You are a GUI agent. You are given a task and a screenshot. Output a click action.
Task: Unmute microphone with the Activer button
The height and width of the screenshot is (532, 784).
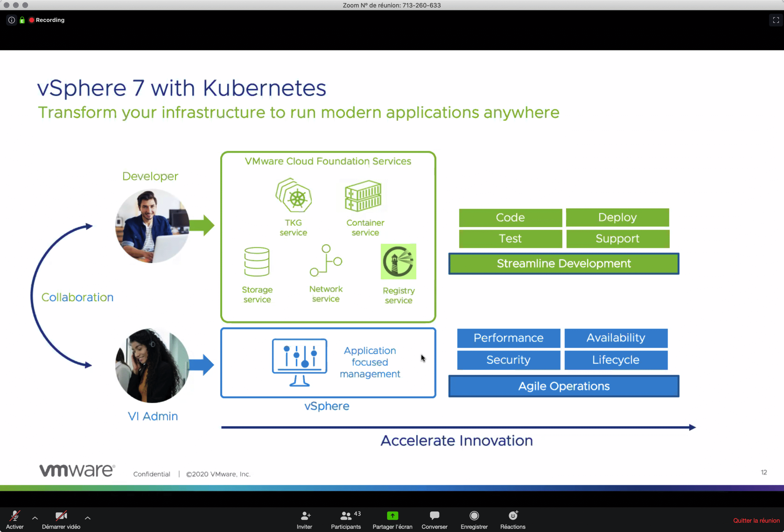[15, 519]
